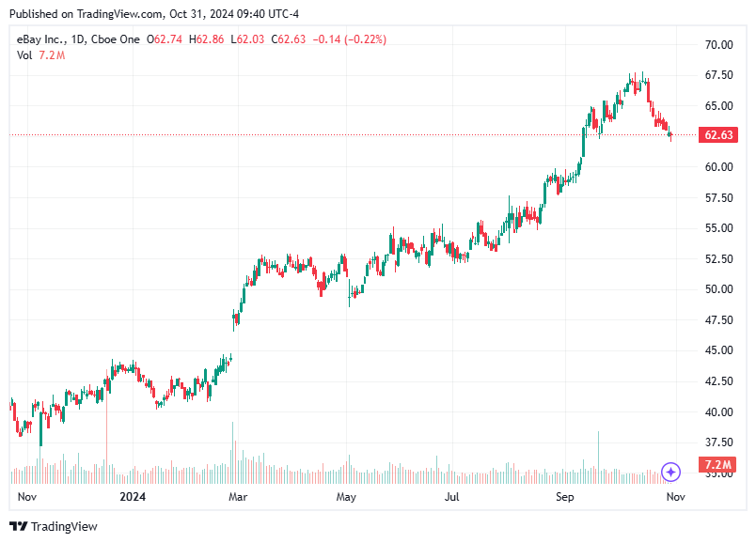Click the high price value 62.86
756x543 pixels.
[208, 40]
